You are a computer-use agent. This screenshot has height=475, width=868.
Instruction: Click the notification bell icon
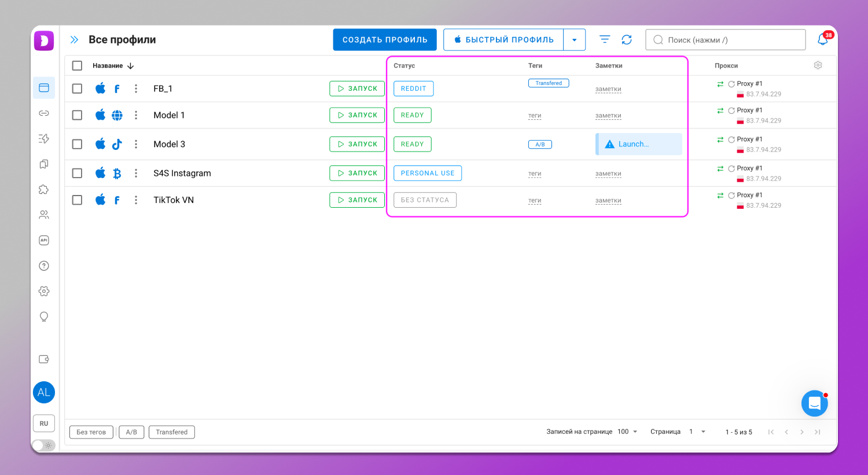[822, 40]
